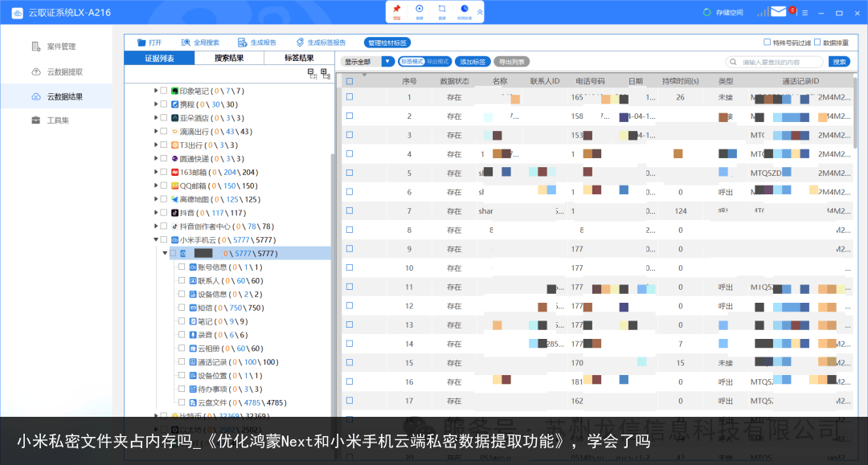Collapse the floating toolbar with double chevron
868x465 pixels.
point(480,12)
